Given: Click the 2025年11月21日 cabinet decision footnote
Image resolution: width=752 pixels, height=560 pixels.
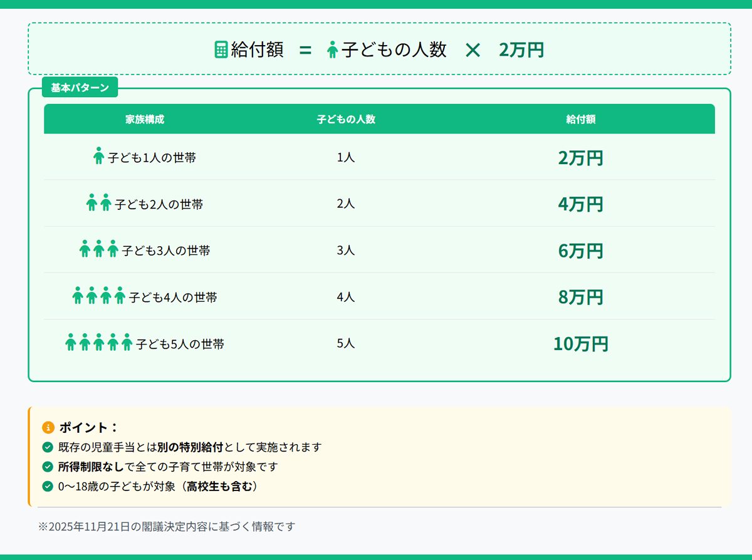Looking at the screenshot, I should point(166,526).
